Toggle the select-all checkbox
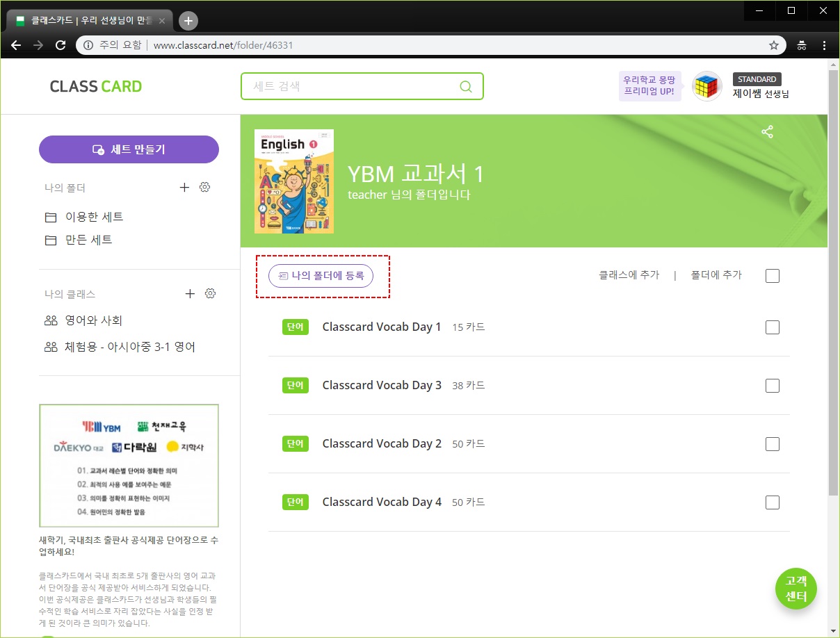Screen dimensions: 840x638 point(773,276)
